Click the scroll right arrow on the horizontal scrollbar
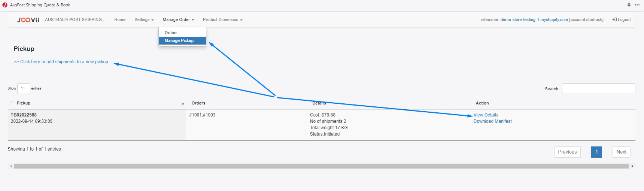The image size is (644, 191). point(632,166)
